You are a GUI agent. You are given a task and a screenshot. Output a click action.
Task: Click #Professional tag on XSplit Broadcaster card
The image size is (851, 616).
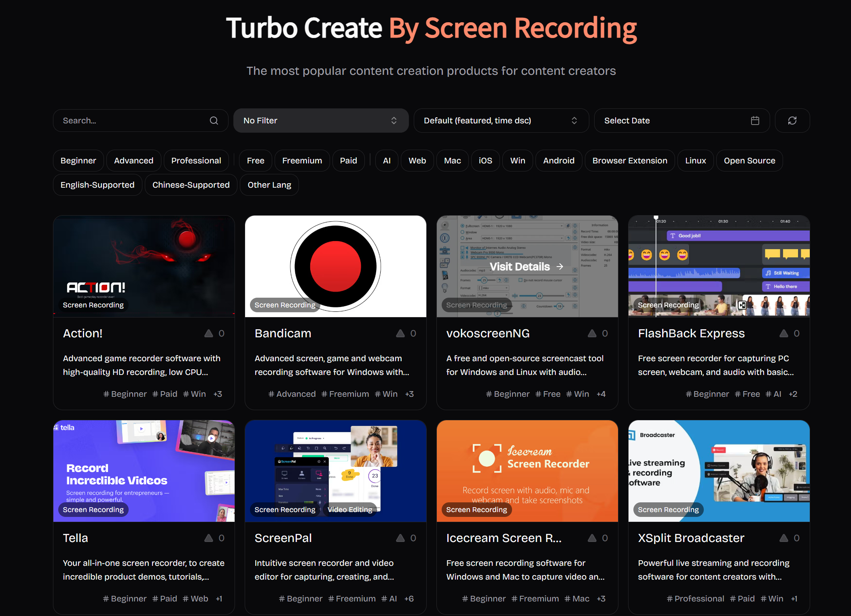(x=696, y=599)
